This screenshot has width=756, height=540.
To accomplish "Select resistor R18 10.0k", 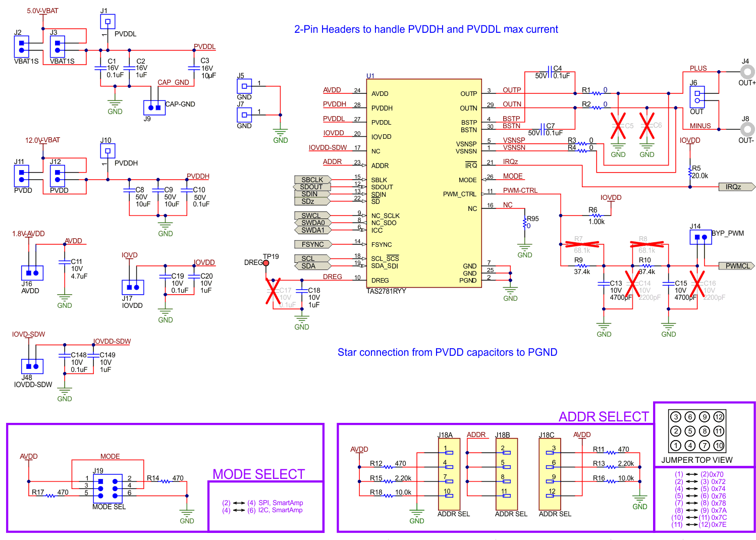I will click(388, 496).
